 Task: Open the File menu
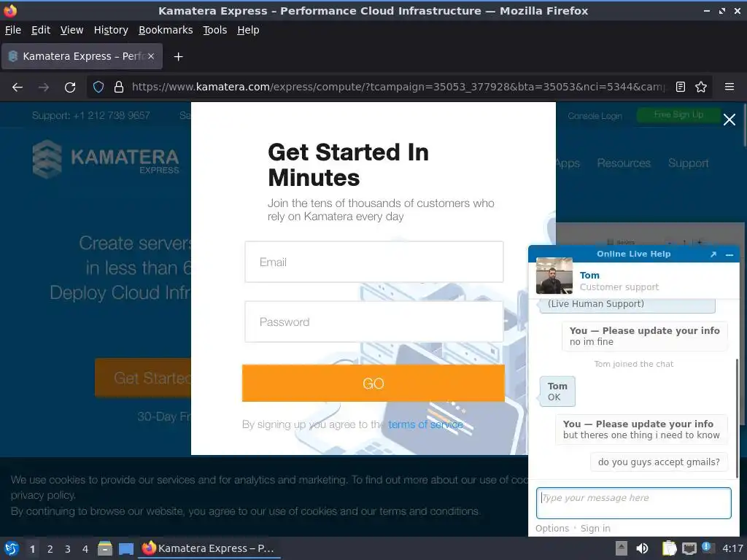[x=13, y=30]
